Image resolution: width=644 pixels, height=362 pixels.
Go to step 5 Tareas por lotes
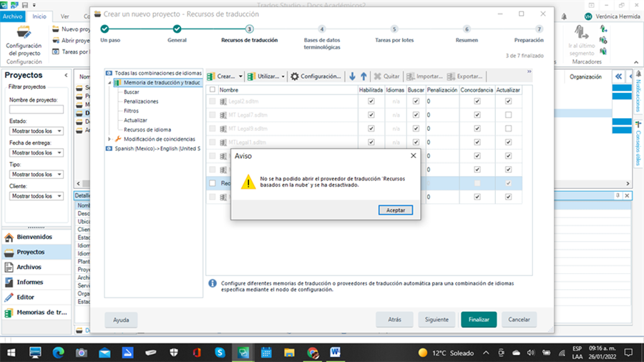click(394, 29)
